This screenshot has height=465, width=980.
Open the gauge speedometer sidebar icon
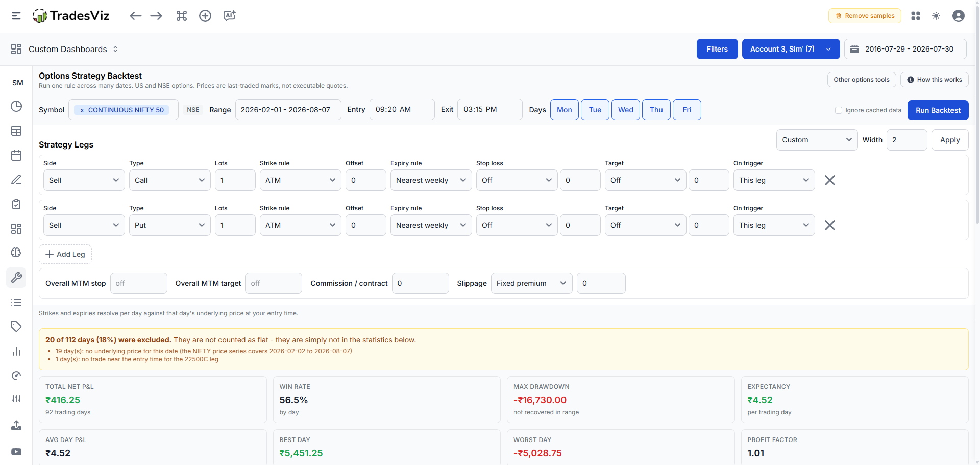(x=16, y=376)
